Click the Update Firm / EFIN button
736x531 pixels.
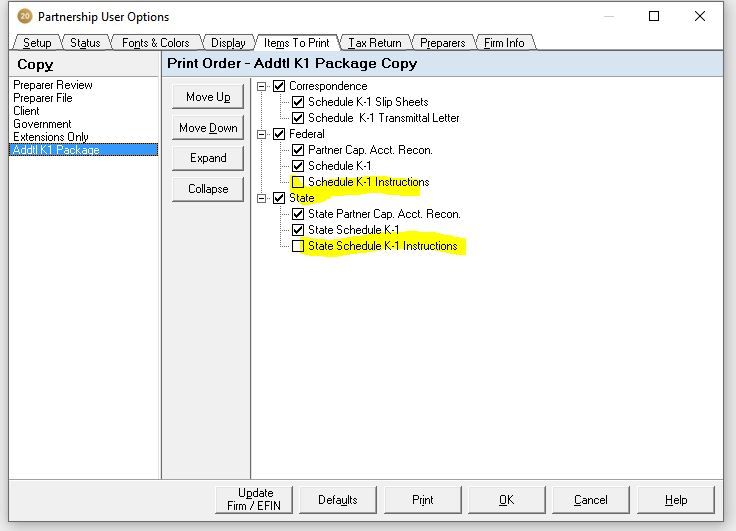click(x=255, y=500)
